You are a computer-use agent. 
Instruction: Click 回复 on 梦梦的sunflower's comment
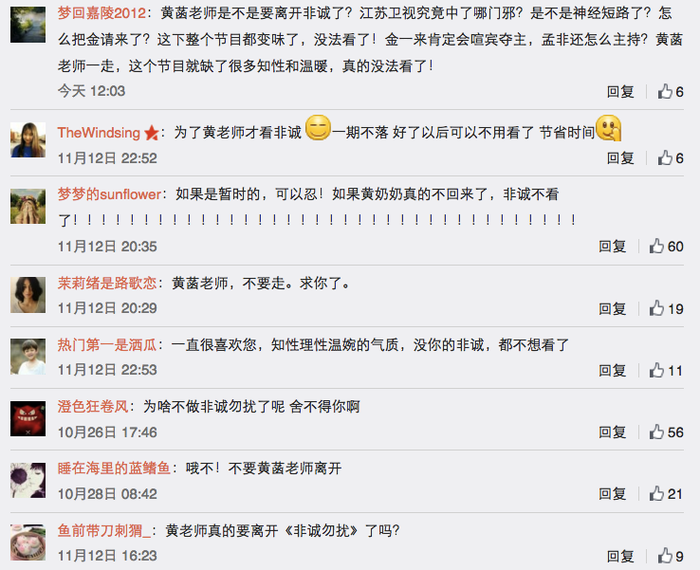point(612,246)
